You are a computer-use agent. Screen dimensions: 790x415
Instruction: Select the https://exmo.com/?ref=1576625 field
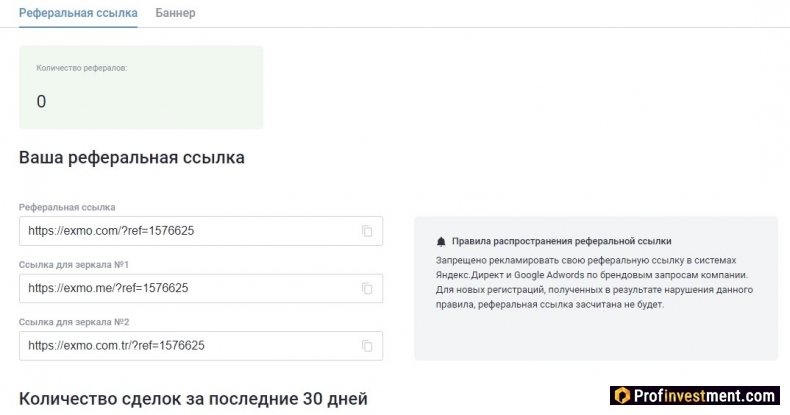[x=201, y=231]
